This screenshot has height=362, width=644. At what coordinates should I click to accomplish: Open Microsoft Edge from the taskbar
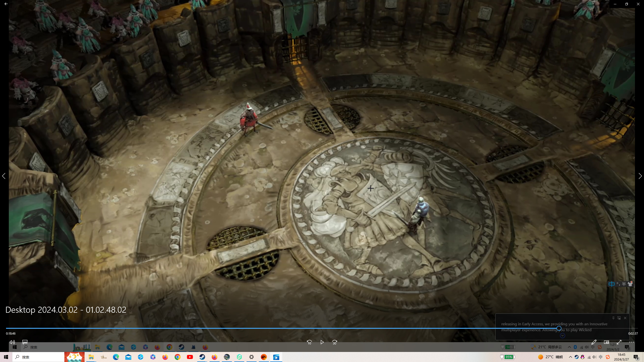pyautogui.click(x=116, y=357)
